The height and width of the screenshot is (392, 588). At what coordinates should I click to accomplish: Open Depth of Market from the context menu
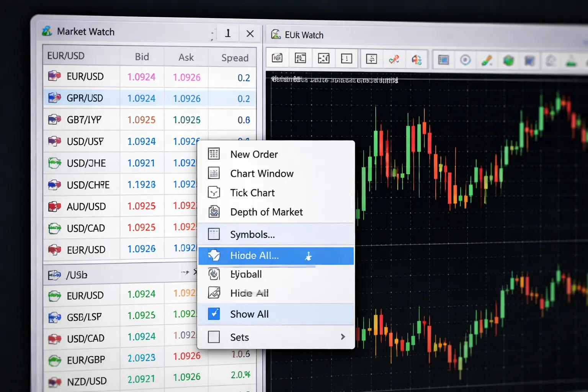pyautogui.click(x=276, y=212)
